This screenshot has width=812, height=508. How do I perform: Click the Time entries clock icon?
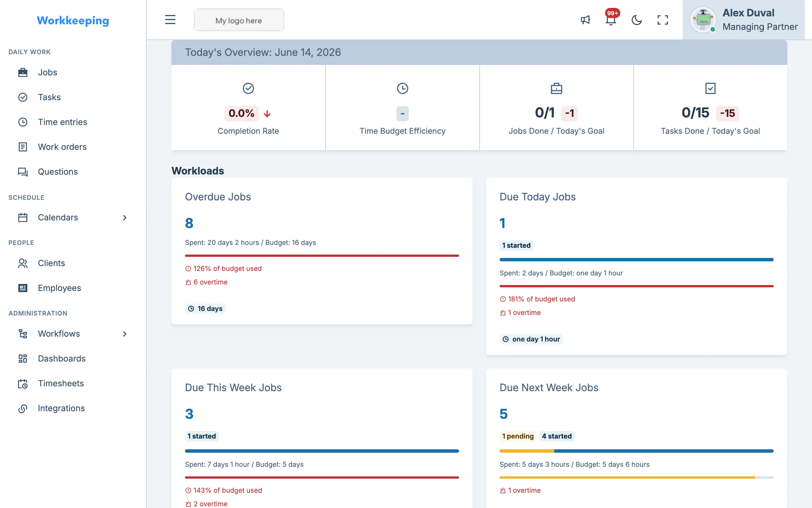pyautogui.click(x=23, y=122)
